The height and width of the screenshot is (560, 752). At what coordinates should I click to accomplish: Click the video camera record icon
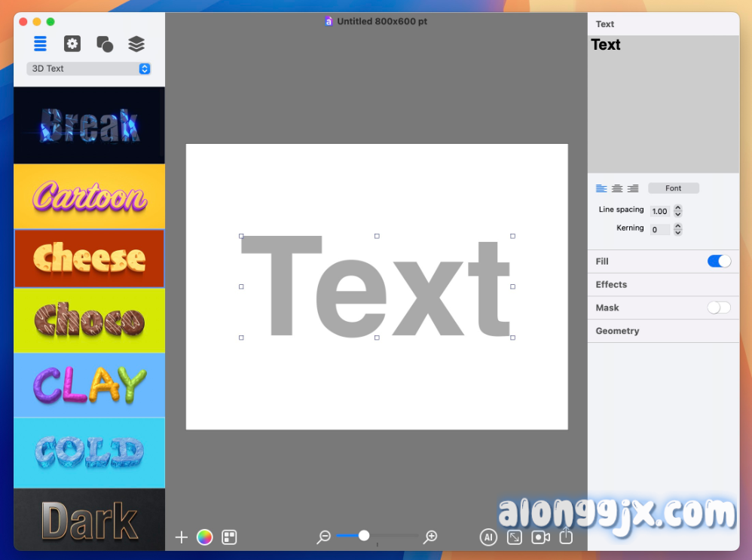point(540,537)
